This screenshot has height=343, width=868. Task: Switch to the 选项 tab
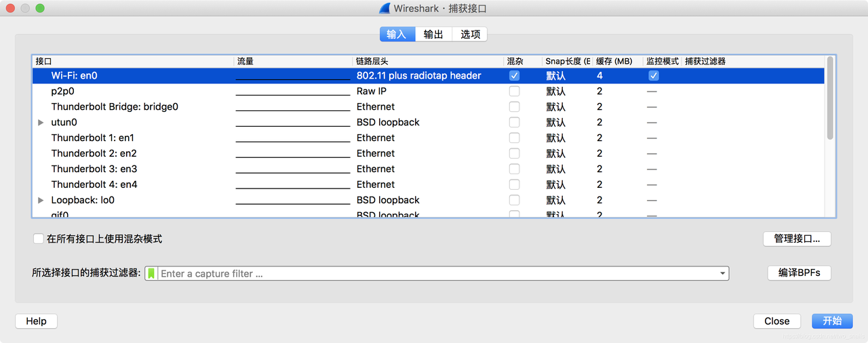click(x=470, y=34)
